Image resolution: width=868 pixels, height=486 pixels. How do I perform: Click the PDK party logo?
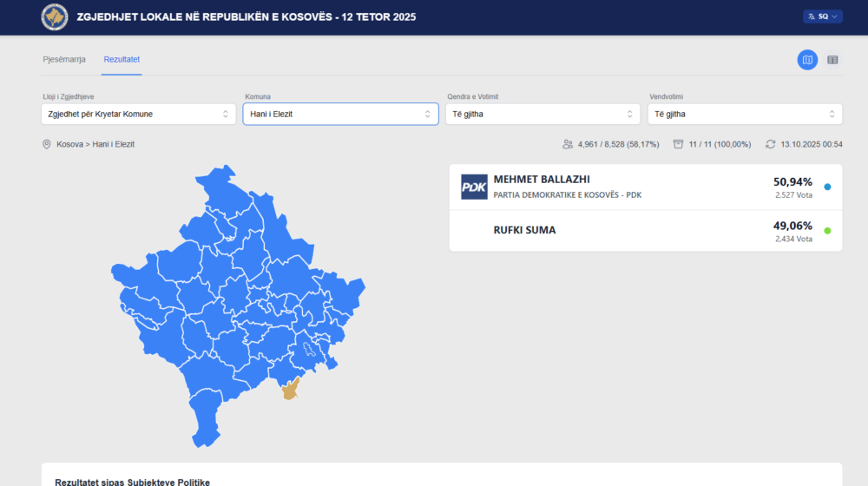tap(474, 187)
